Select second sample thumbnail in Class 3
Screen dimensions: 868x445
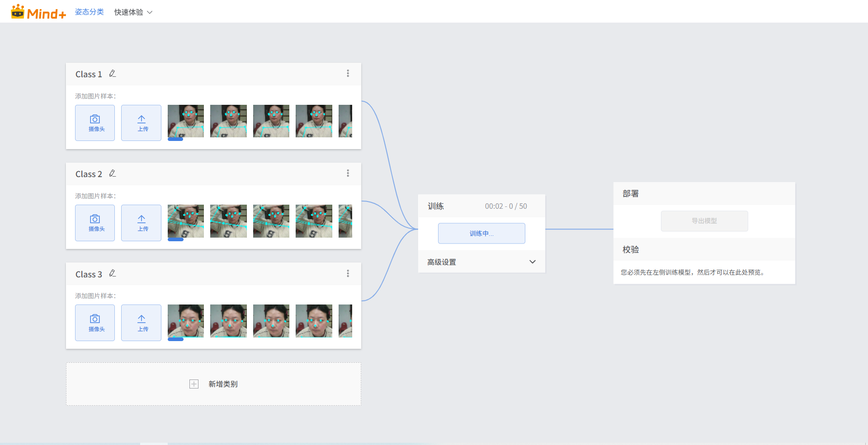point(228,321)
